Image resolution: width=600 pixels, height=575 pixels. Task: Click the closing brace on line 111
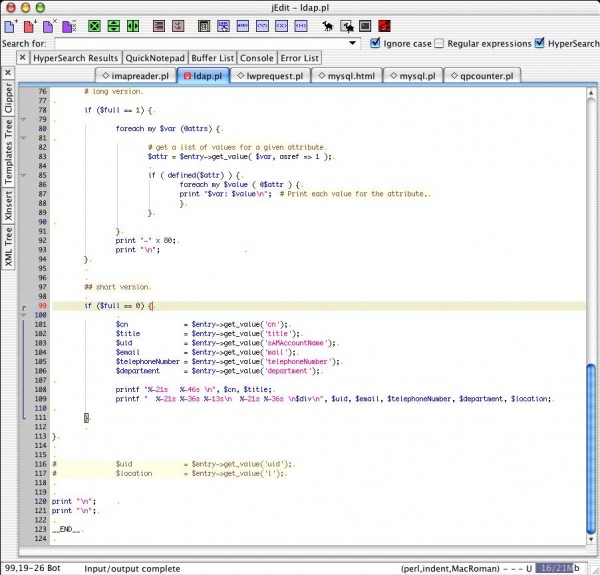click(86, 418)
